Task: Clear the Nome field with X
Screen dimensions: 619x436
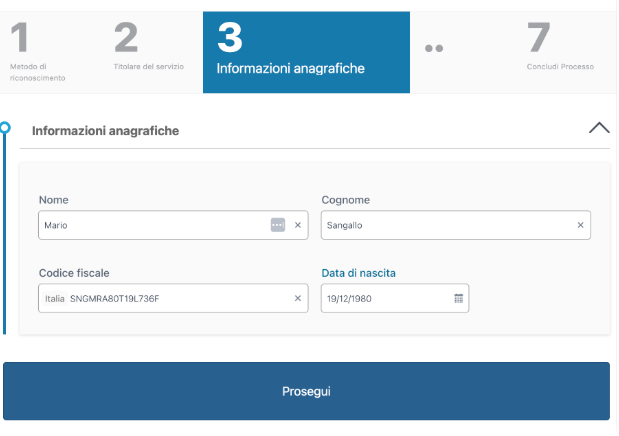Action: [297, 225]
